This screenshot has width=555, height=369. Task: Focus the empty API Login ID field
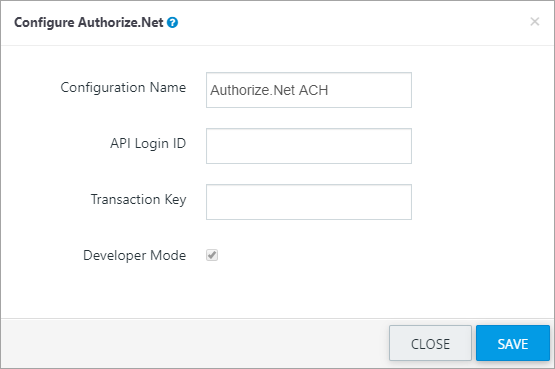(309, 146)
